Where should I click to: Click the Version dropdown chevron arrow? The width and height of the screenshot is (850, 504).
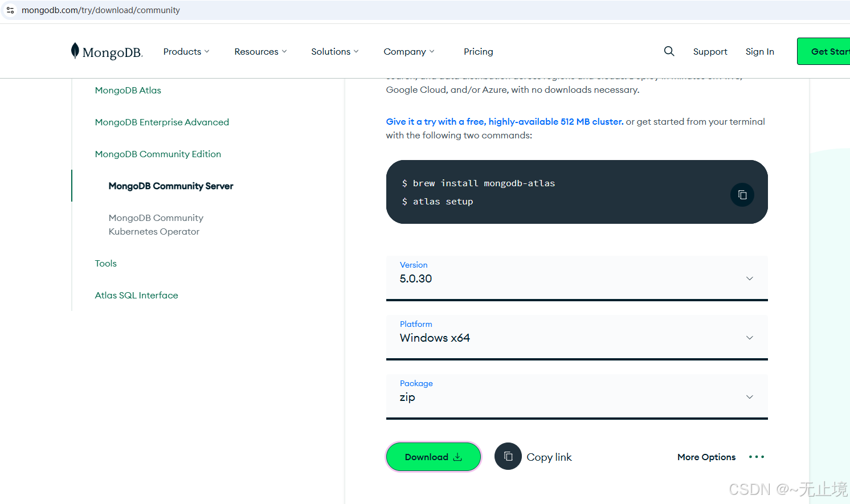[750, 278]
